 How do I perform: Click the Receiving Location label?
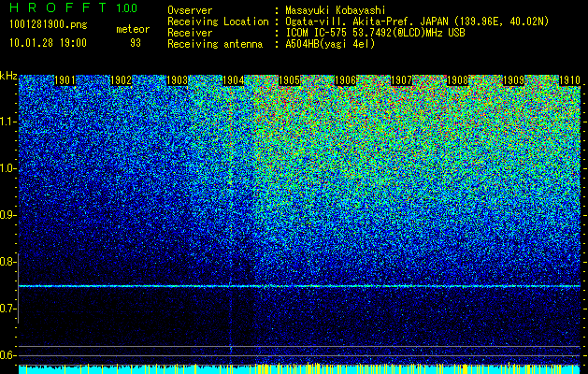(x=218, y=22)
